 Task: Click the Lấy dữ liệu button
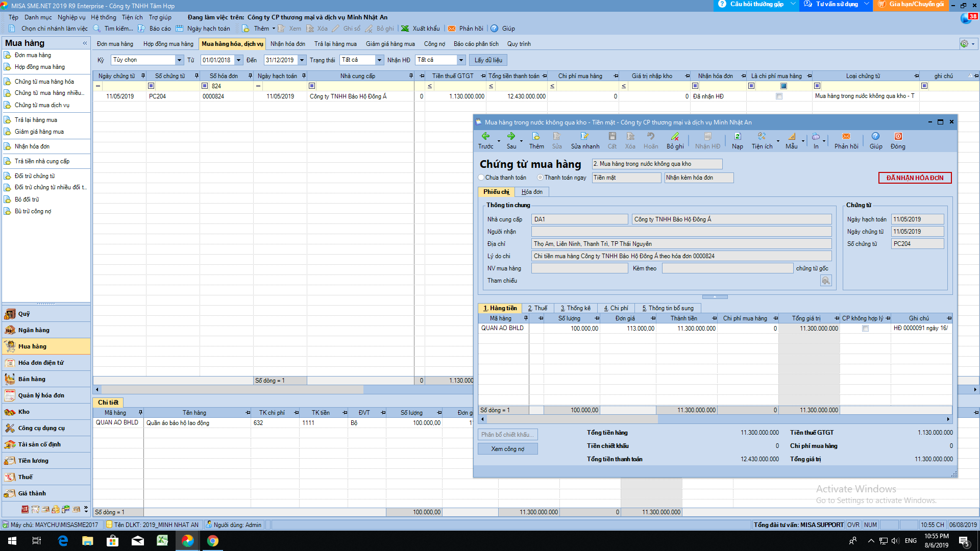coord(488,60)
